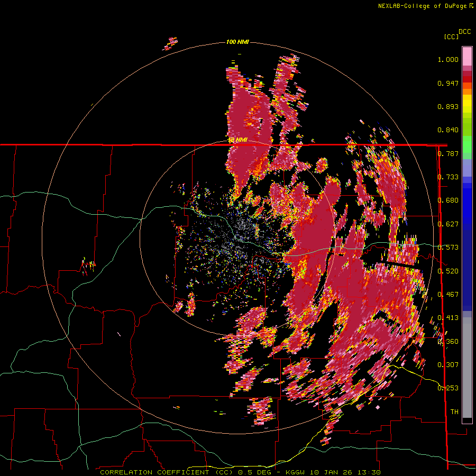Click the 0.467 scale value
This screenshot has width=476, height=476.
coord(448,294)
